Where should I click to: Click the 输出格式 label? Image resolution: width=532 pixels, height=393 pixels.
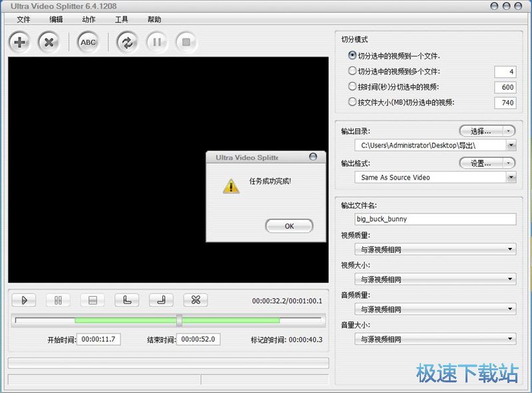click(x=356, y=163)
